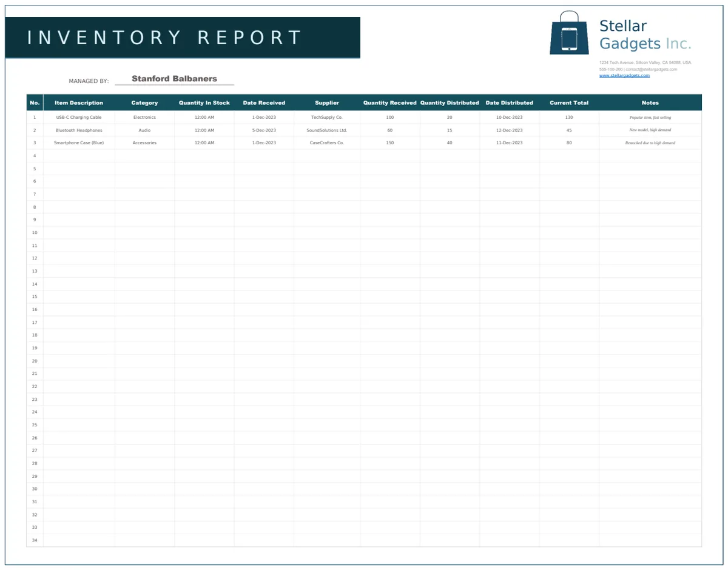Click the 'Date Distributed' column header

click(510, 102)
